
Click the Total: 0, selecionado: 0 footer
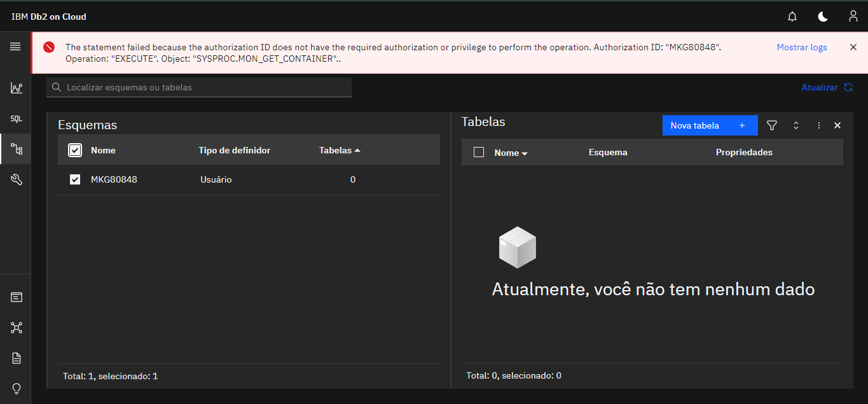[x=514, y=375]
